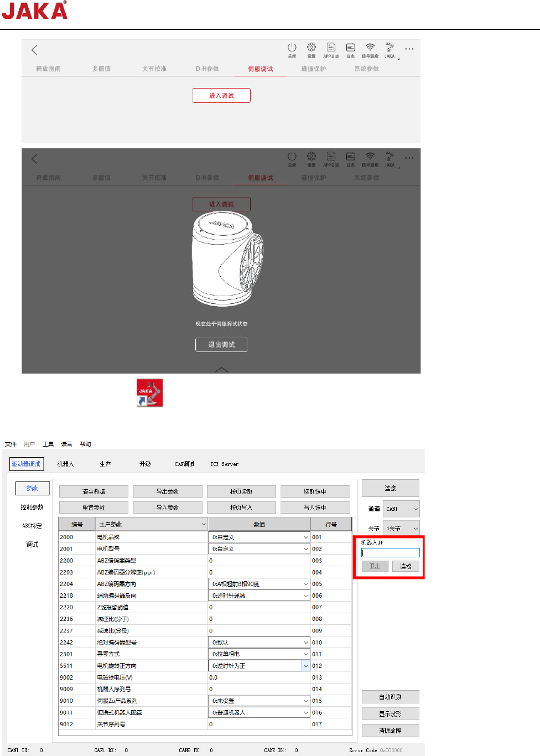Click the back arrow in the dimmed debug panel
The image size is (540, 756).
[34, 159]
